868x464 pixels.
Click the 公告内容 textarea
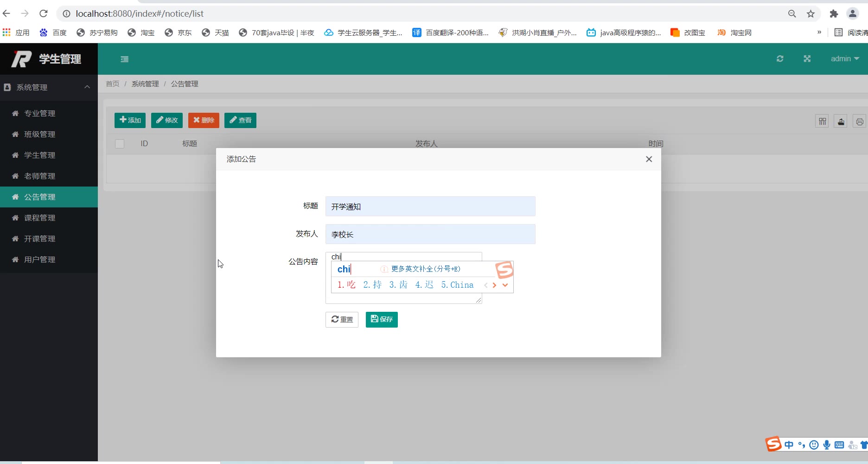[403, 278]
